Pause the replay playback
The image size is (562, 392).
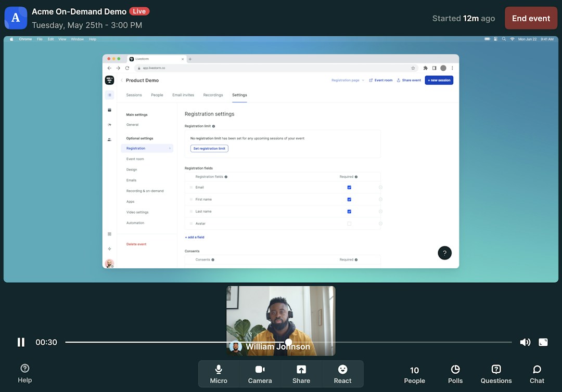[21, 342]
